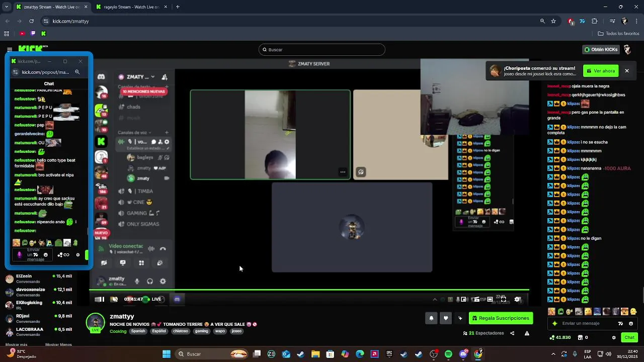The width and height of the screenshot is (644, 362).
Task: Open the tab search dropdown arrow
Action: point(7,7)
